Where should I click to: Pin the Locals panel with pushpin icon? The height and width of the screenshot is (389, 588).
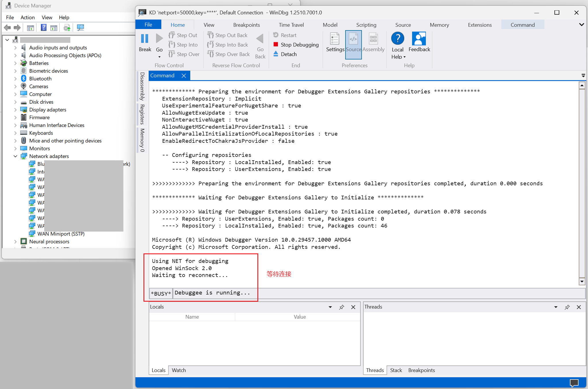point(341,307)
